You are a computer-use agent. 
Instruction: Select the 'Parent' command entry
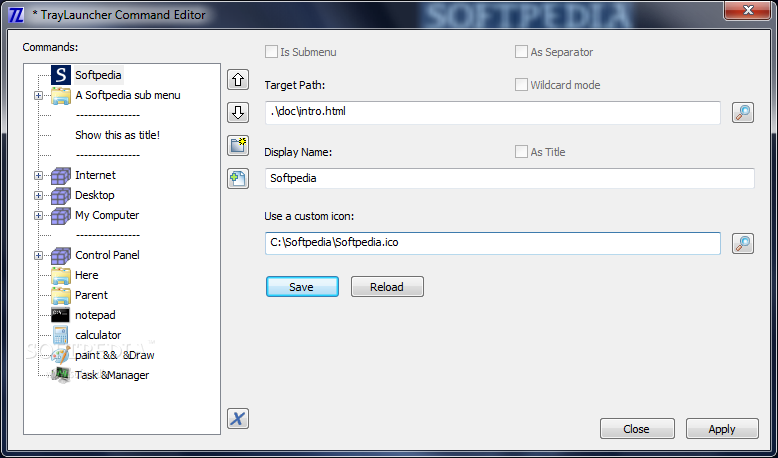[x=91, y=295]
